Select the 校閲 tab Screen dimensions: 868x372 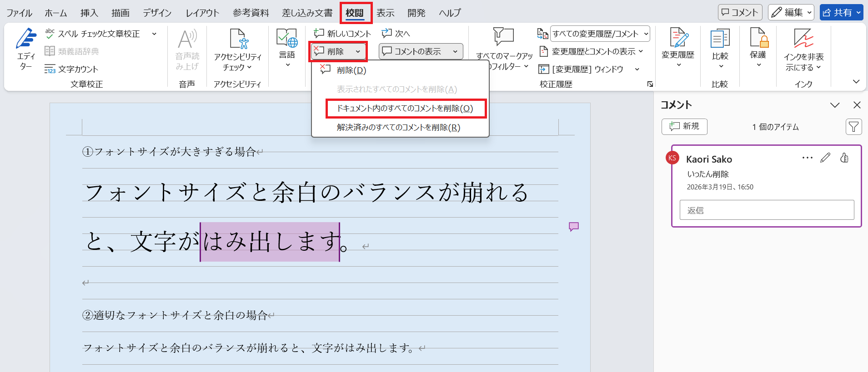(355, 13)
